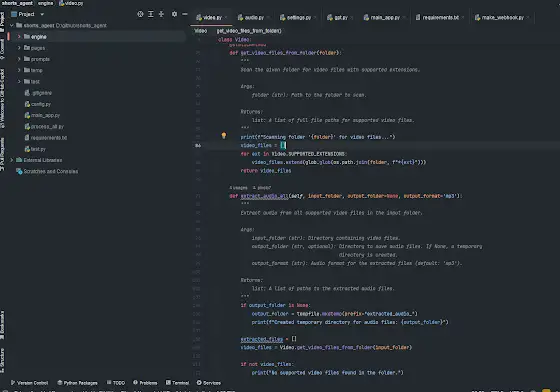This screenshot has height=392, width=560.
Task: Click the locate-file target icon in Project panel
Action: click(x=140, y=14)
